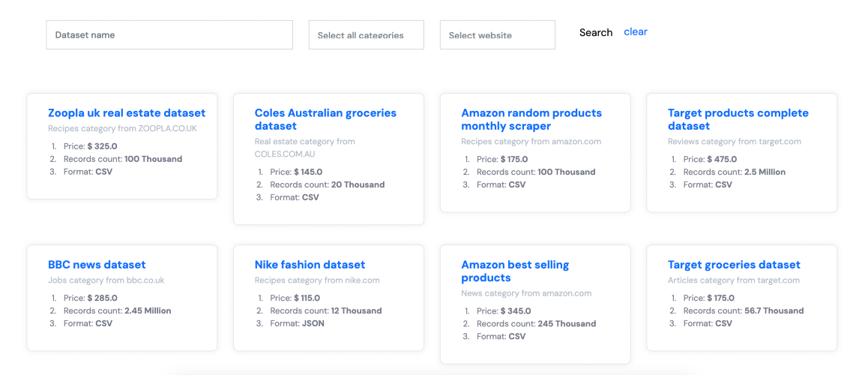Image resolution: width=868 pixels, height=375 pixels.
Task: Click the Format: CSV line on Target groceries card
Action: [x=708, y=323]
